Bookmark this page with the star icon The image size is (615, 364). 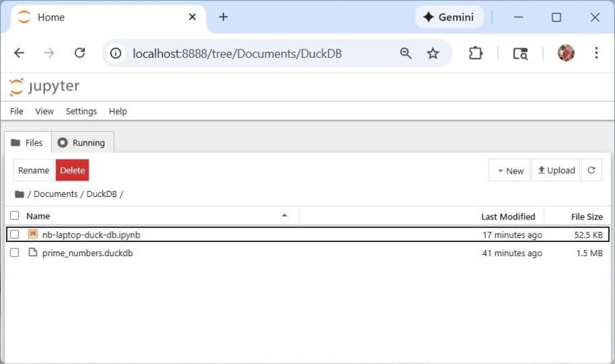click(x=433, y=54)
